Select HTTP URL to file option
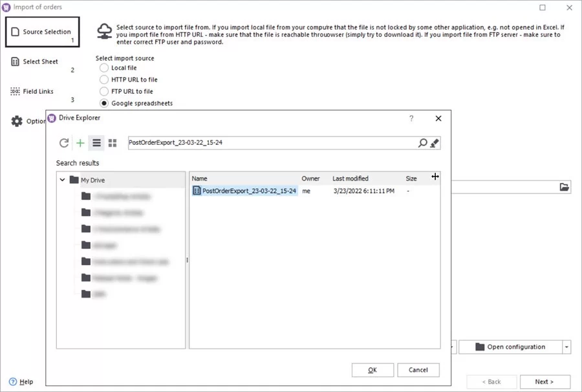The width and height of the screenshot is (582, 392). point(103,80)
